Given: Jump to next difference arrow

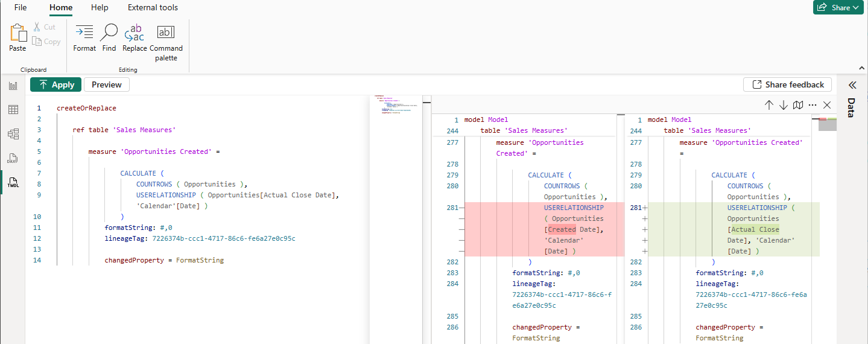Looking at the screenshot, I should (x=784, y=105).
